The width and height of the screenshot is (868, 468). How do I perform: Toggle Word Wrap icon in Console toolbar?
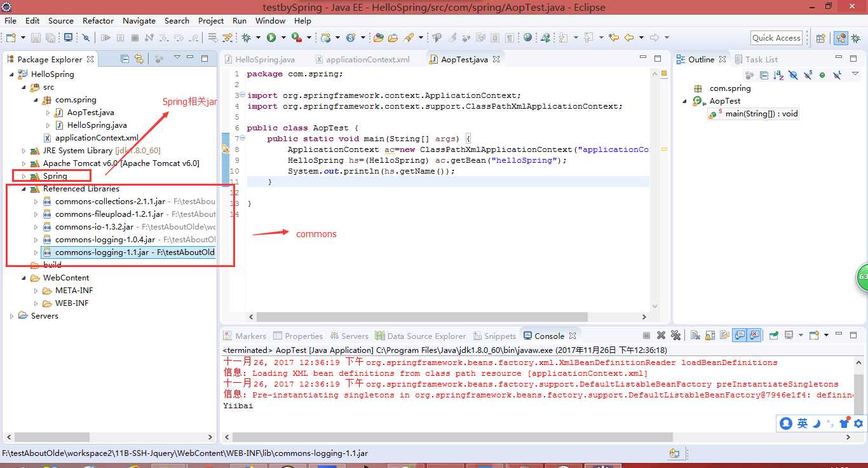point(725,335)
